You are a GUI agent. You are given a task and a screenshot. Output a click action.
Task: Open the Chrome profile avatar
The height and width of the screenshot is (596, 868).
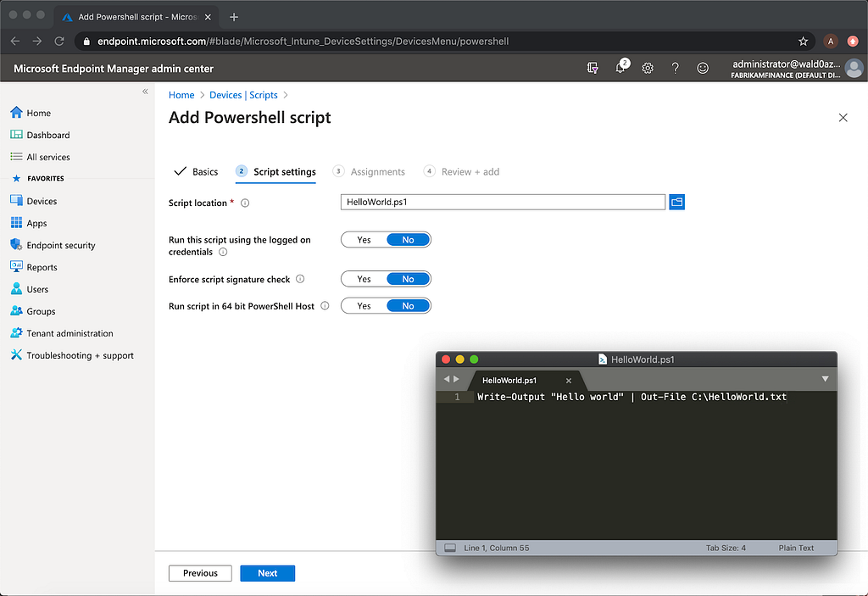click(831, 42)
